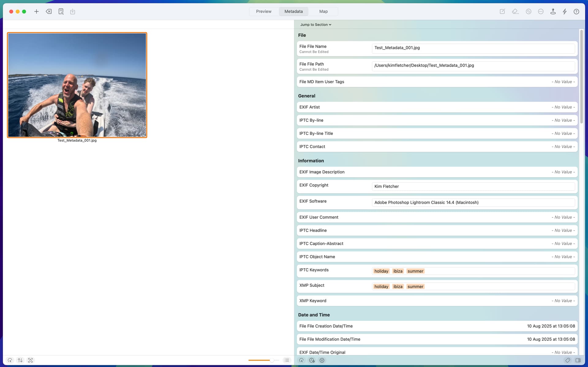Screen dimensions: 588x367
Task: Click the EXIF Image Description row
Action: tap(437, 172)
